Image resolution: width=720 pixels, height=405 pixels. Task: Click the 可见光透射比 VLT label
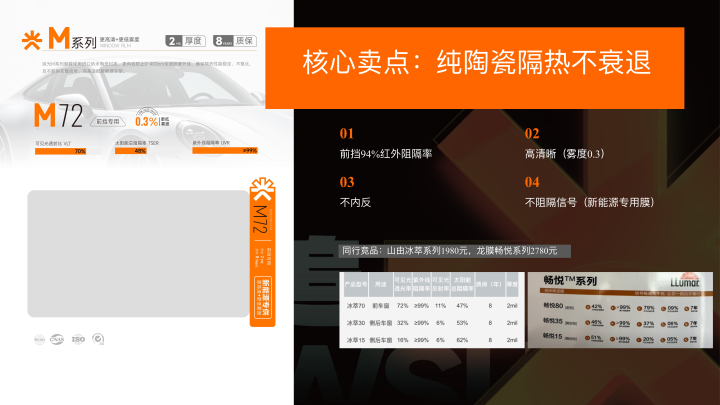coord(53,144)
